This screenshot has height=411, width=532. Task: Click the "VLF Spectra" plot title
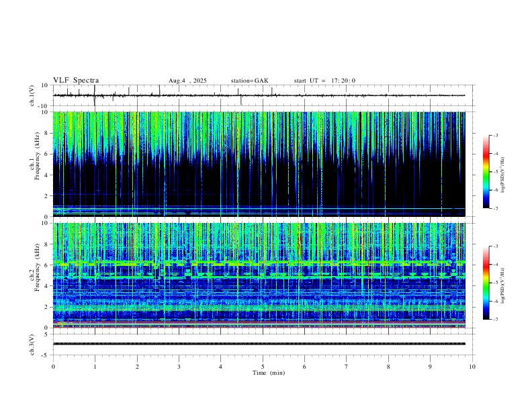(76, 81)
